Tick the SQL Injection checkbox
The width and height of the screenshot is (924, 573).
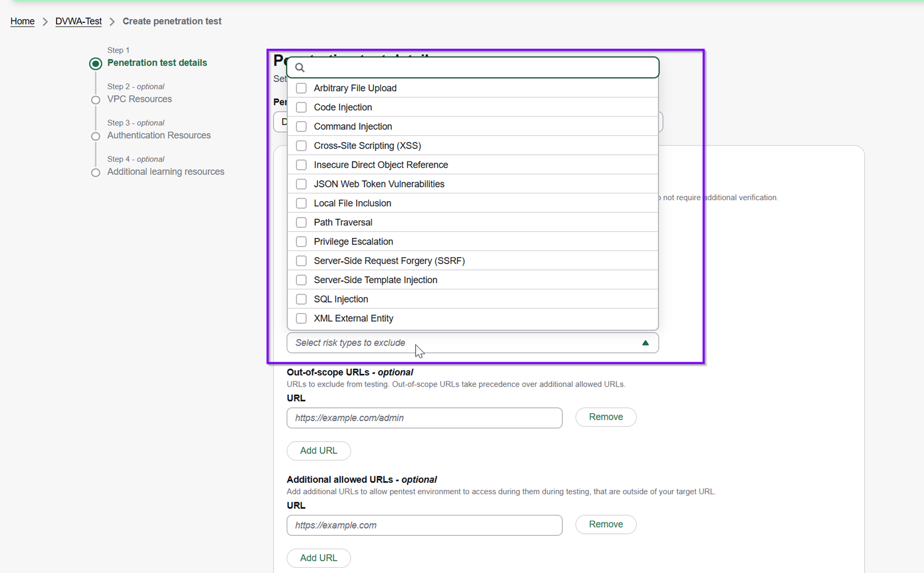click(301, 299)
